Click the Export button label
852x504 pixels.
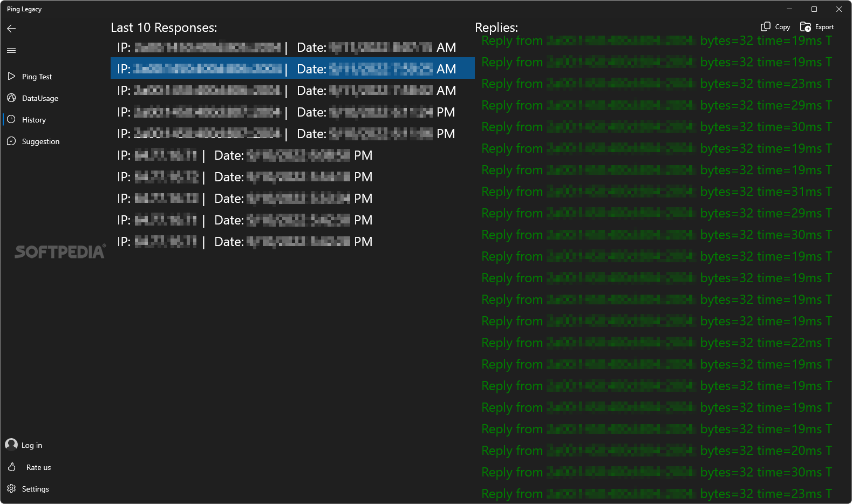824,27
